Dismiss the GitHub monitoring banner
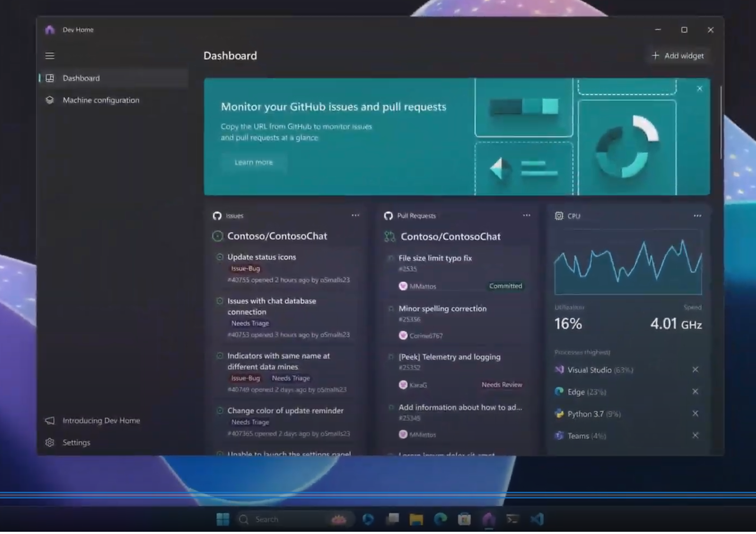The image size is (756, 534). coord(699,89)
